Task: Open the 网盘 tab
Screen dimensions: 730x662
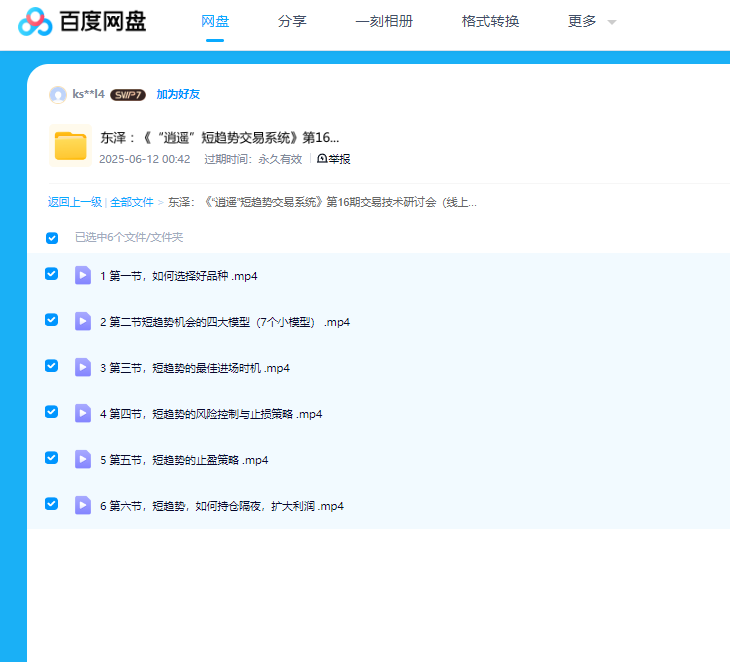Action: click(x=215, y=22)
